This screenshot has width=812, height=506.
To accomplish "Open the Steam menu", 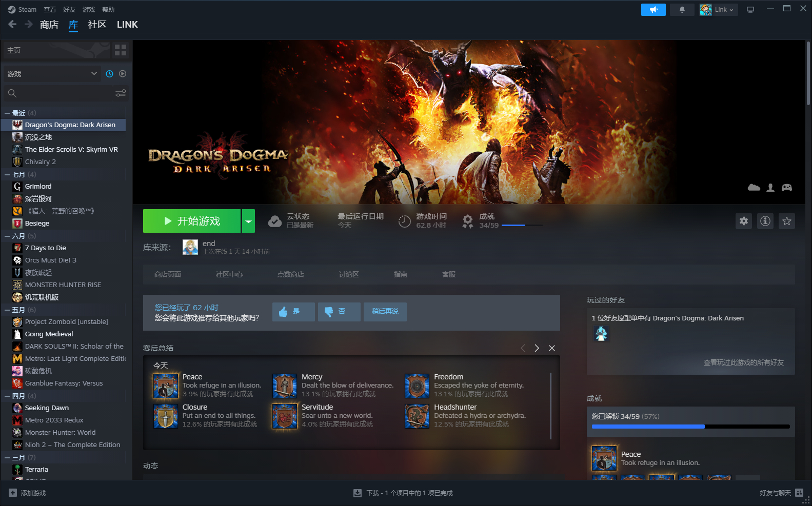I will [x=22, y=10].
